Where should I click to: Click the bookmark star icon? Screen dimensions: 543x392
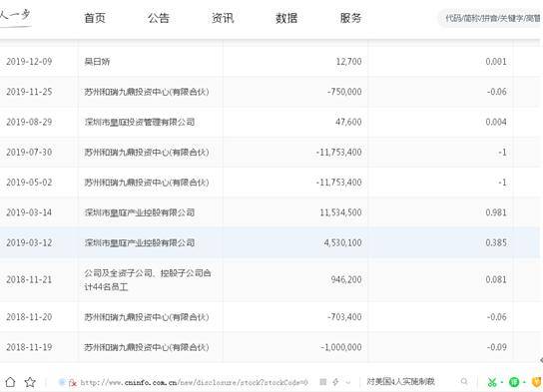pos(30,382)
